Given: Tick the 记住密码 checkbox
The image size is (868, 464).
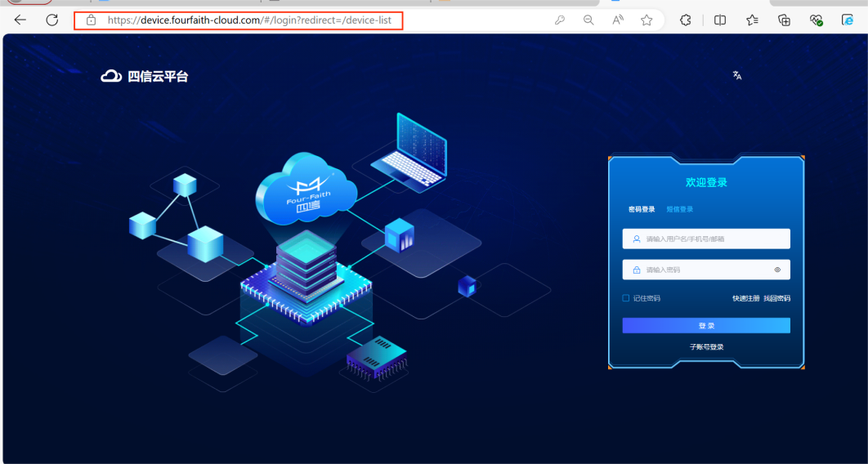Looking at the screenshot, I should (626, 298).
